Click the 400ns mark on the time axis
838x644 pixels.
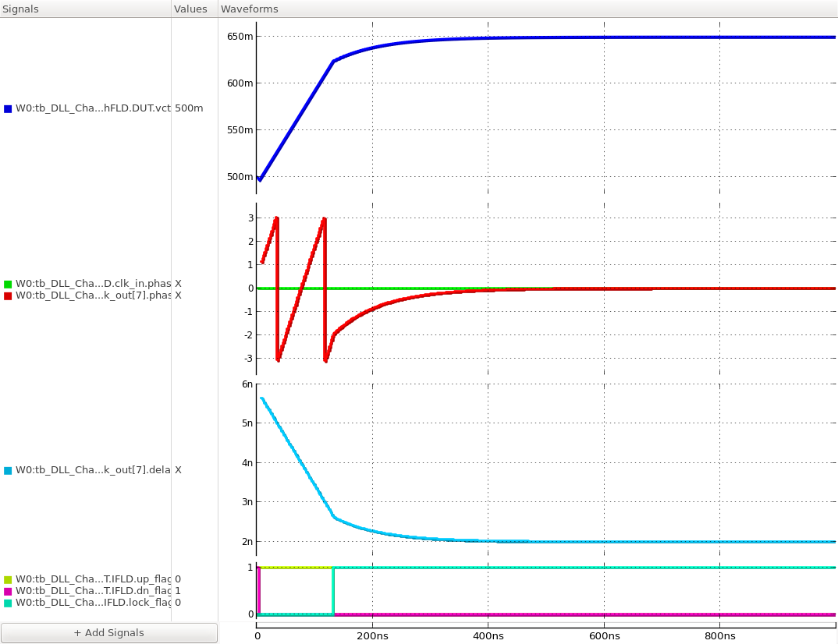point(488,636)
